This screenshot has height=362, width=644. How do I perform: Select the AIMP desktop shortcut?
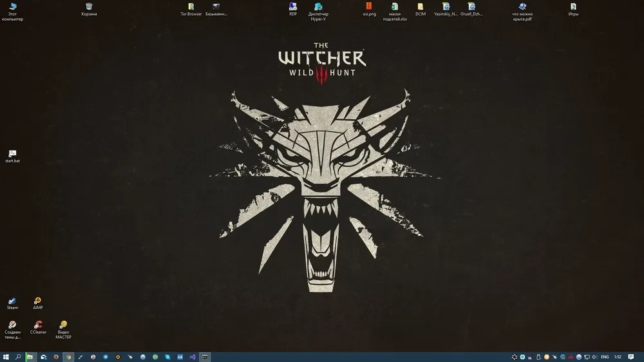38,303
